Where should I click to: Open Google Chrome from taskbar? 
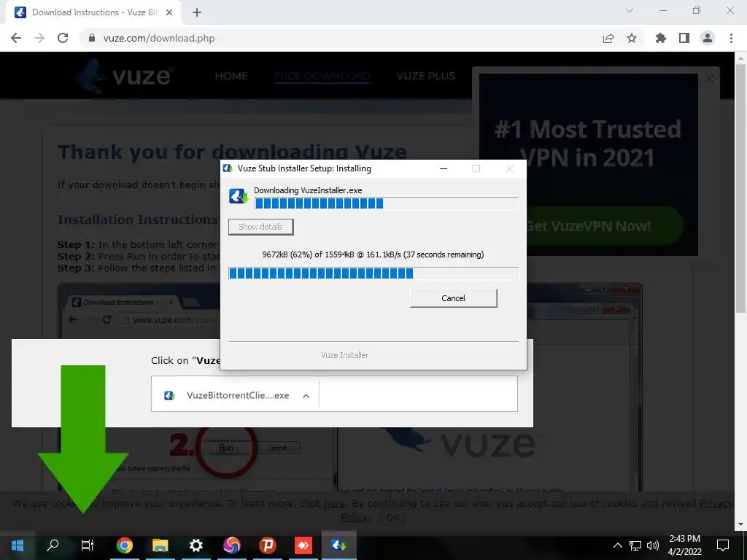tap(124, 545)
